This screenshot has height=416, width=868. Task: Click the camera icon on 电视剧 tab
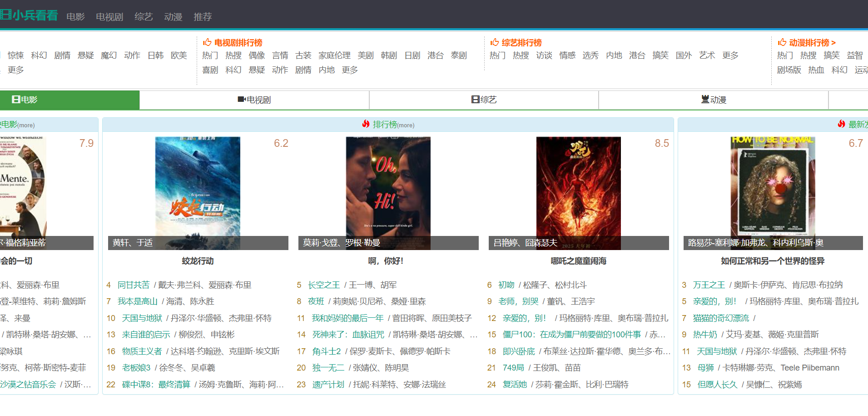tap(242, 100)
